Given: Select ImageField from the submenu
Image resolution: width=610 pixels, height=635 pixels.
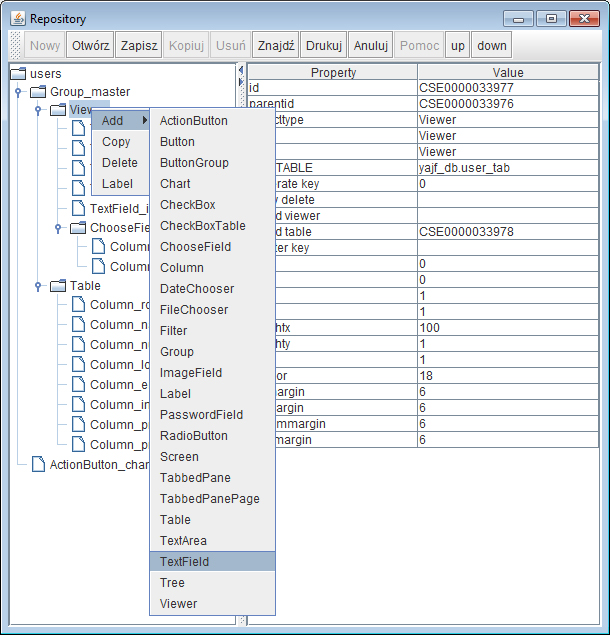Looking at the screenshot, I should coord(213,373).
